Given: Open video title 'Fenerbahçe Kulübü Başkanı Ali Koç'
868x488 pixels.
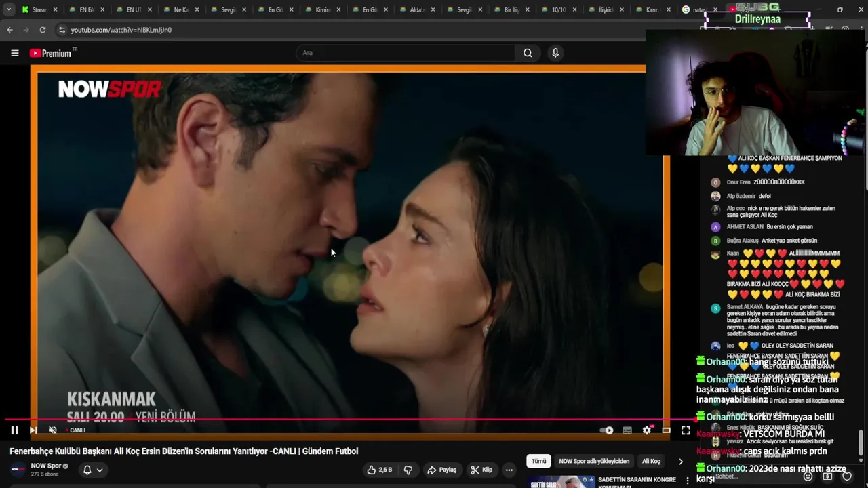Looking at the screenshot, I should click(x=184, y=451).
